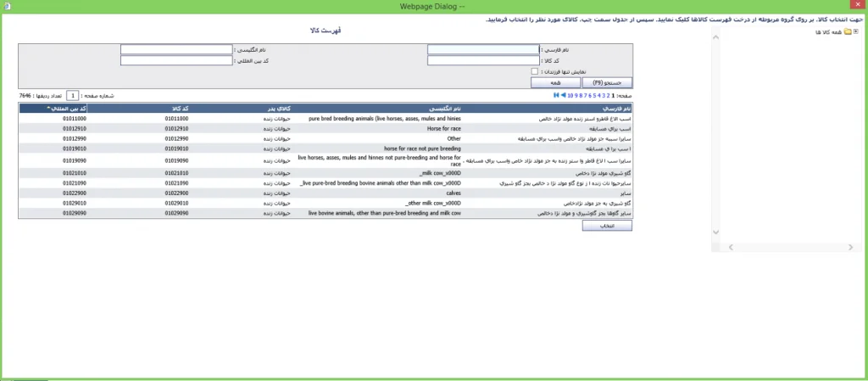Click the next page triangle pagination icon

[563, 95]
